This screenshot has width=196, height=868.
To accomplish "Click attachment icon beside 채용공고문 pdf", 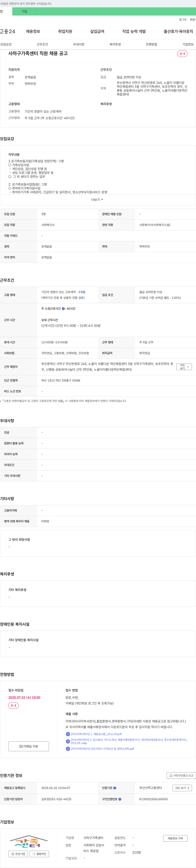I will click(68, 734).
